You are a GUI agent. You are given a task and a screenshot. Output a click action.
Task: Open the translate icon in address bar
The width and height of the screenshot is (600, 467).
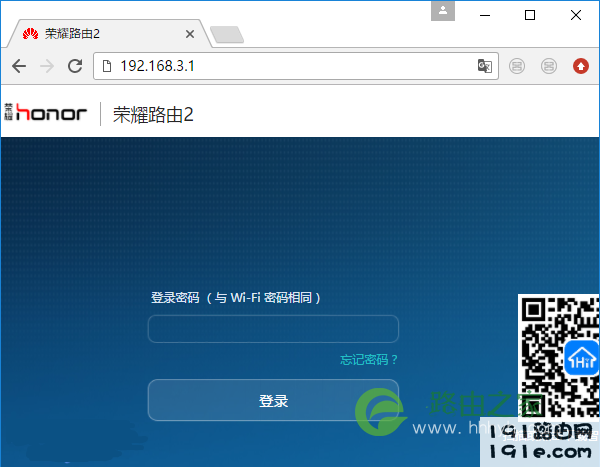[x=484, y=66]
